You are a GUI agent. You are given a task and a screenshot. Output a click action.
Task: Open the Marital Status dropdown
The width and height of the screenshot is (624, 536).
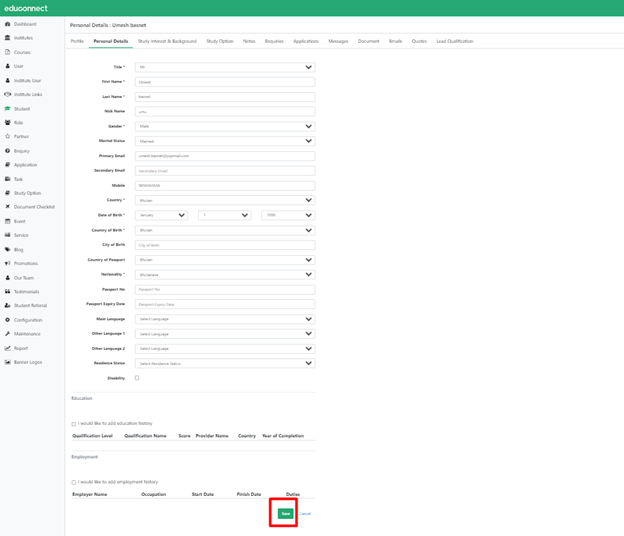(225, 141)
